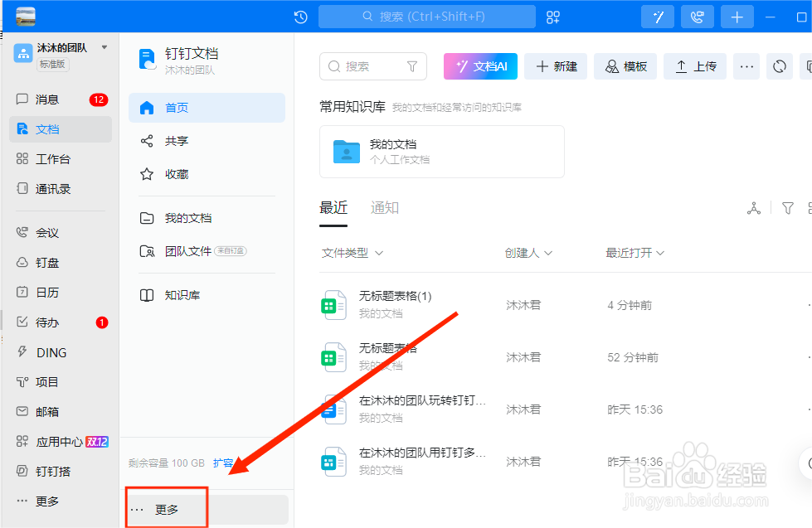Screen dimensions: 812x528
Task: Open 我的文档 in docs navigation panel
Action: coord(207,218)
